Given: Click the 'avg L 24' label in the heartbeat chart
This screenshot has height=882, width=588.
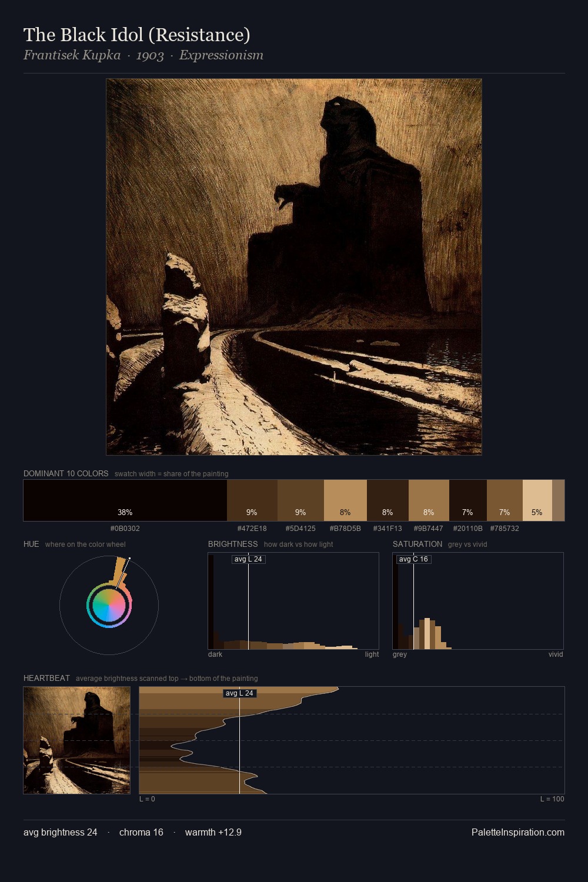Looking at the screenshot, I should click(x=239, y=693).
